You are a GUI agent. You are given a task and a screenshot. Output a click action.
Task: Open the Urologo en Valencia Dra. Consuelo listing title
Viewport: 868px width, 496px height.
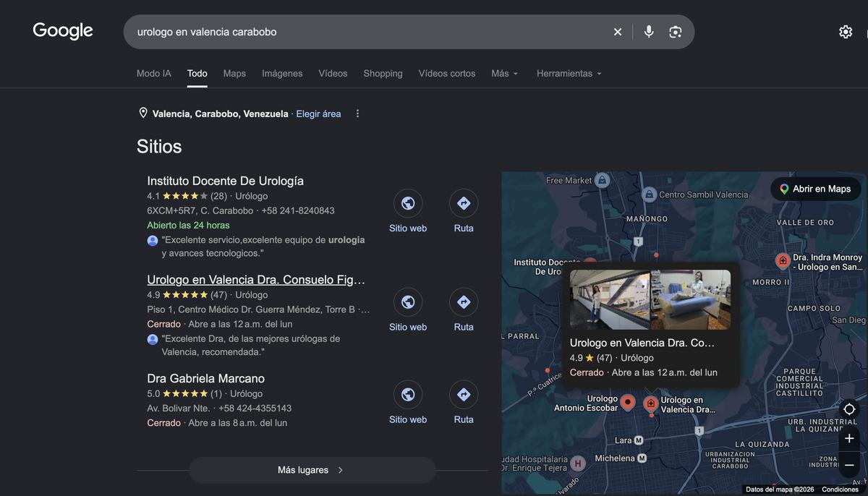click(x=256, y=280)
